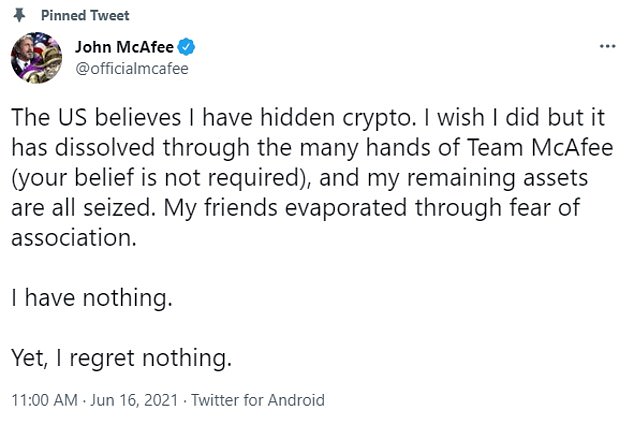Click the Pinned Tweet label
Screen dimensions: 634x425
(x=85, y=15)
